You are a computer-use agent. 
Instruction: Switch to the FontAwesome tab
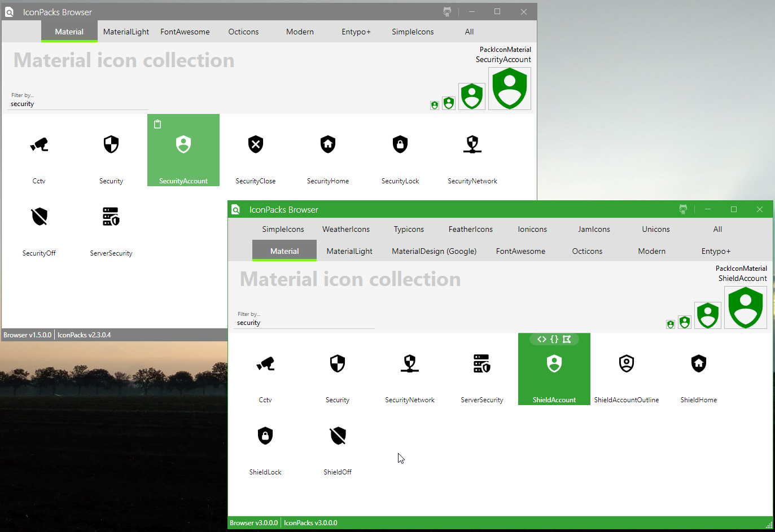pyautogui.click(x=520, y=251)
